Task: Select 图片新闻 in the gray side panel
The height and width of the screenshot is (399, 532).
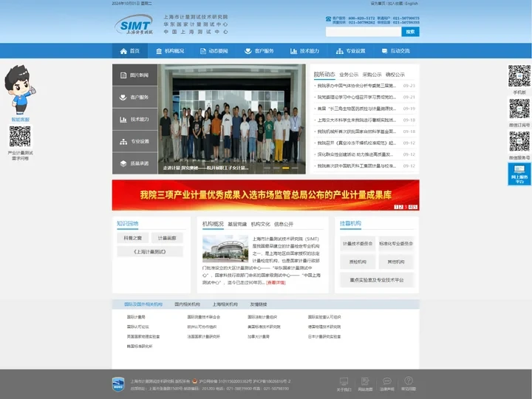Action: coord(134,75)
